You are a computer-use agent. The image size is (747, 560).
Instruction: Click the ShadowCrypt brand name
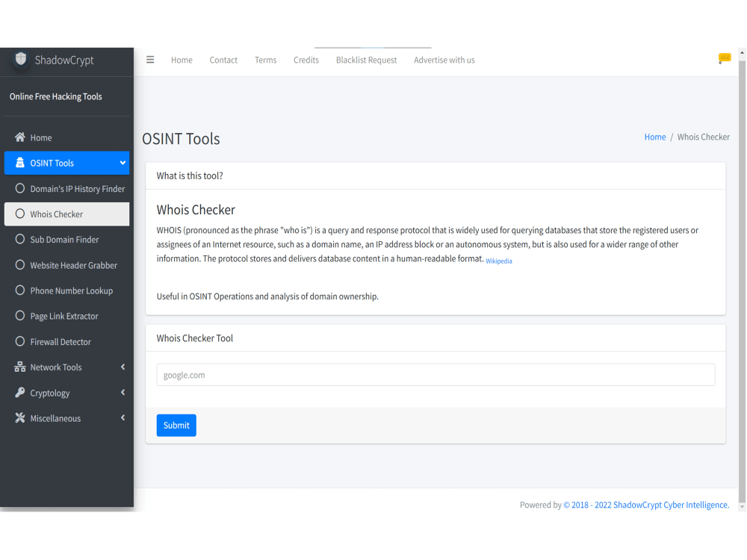pyautogui.click(x=63, y=60)
